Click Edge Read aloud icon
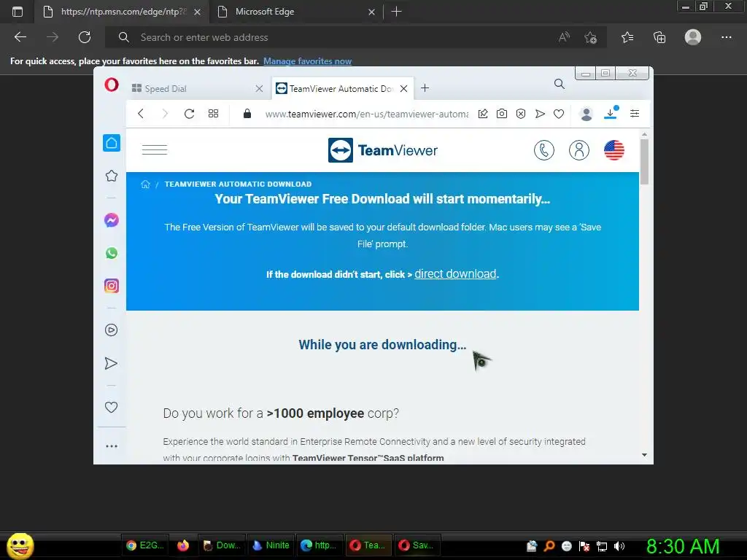 [x=564, y=37]
